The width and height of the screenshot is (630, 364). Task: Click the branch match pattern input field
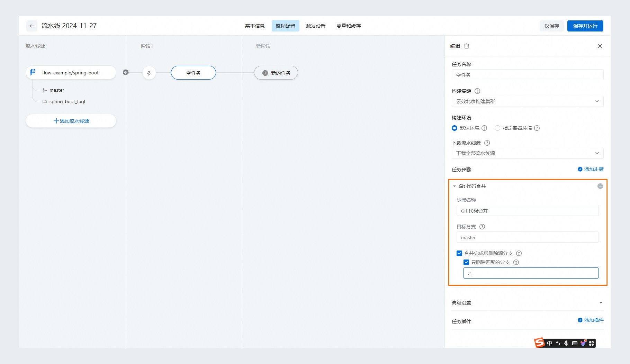pos(531,273)
